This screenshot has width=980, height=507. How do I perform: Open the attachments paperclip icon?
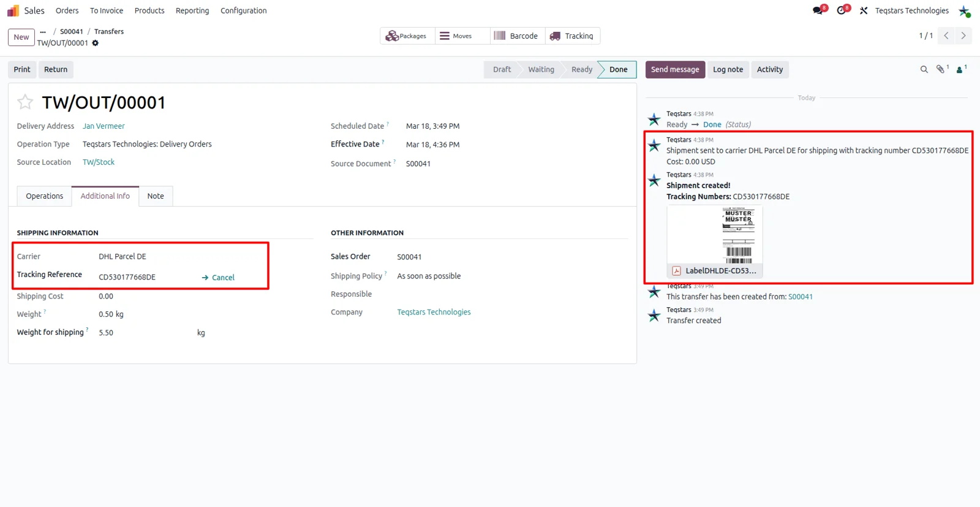pyautogui.click(x=941, y=69)
